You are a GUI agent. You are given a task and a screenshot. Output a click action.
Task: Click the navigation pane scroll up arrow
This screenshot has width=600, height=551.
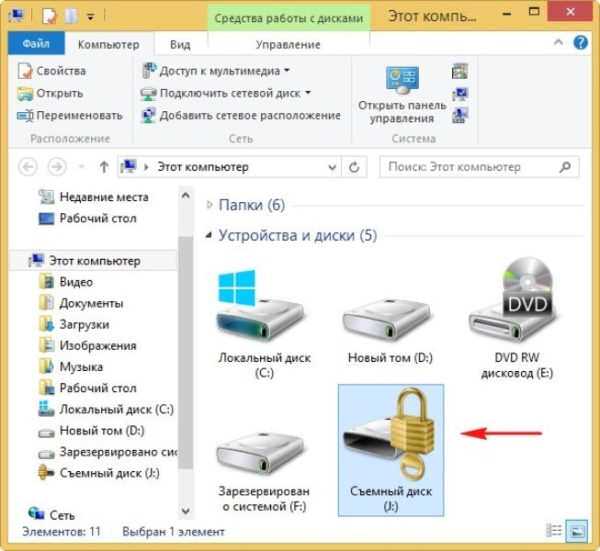pos(186,196)
